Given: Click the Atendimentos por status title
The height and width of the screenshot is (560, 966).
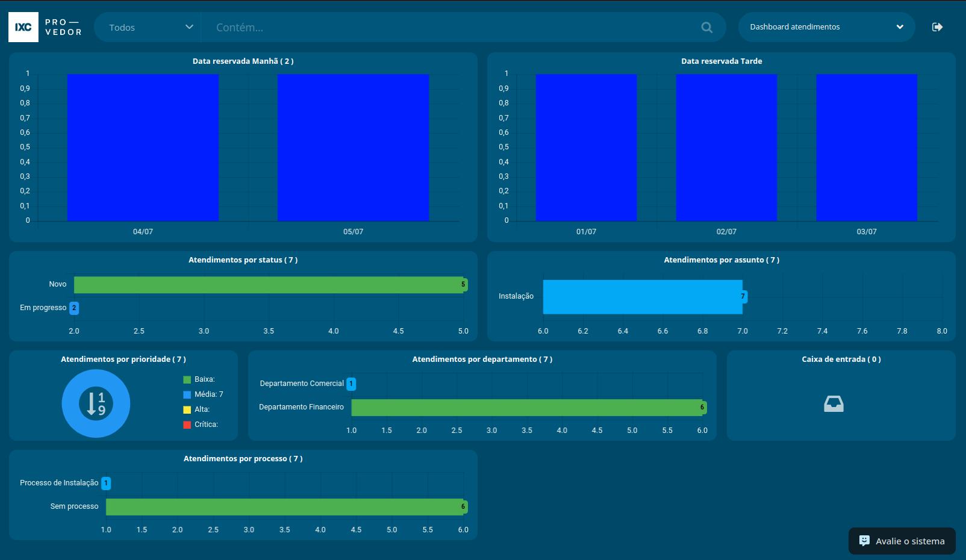Looking at the screenshot, I should click(243, 260).
